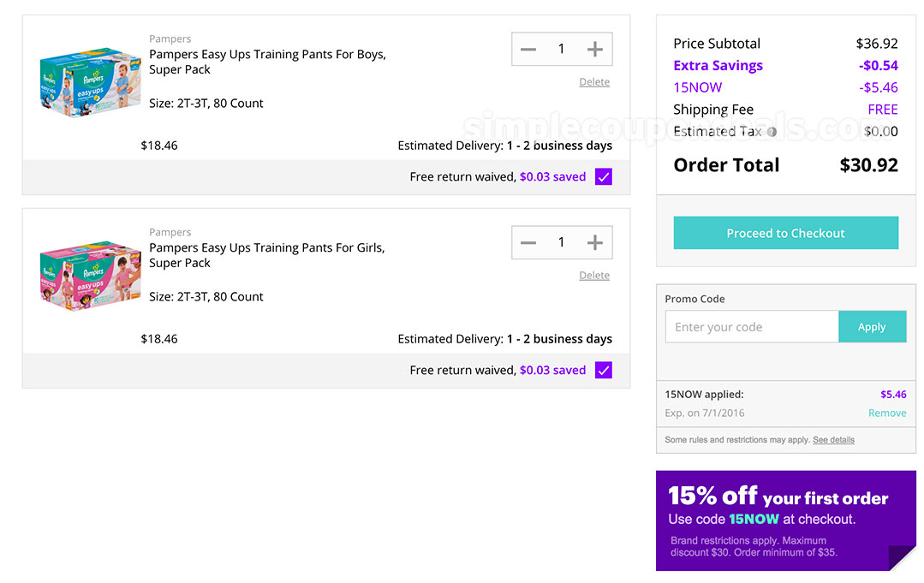Increase quantity of Boys training pants

pyautogui.click(x=595, y=49)
